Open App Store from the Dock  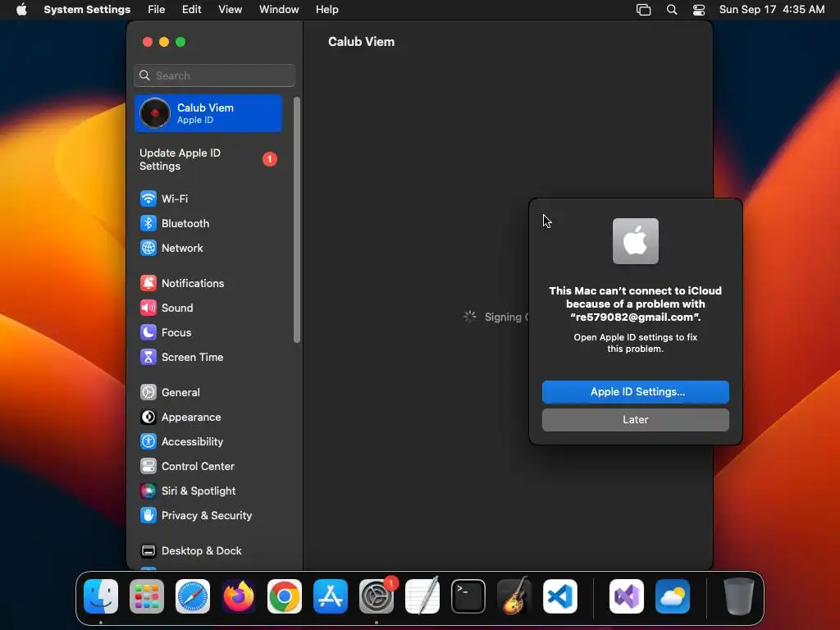[x=331, y=596]
